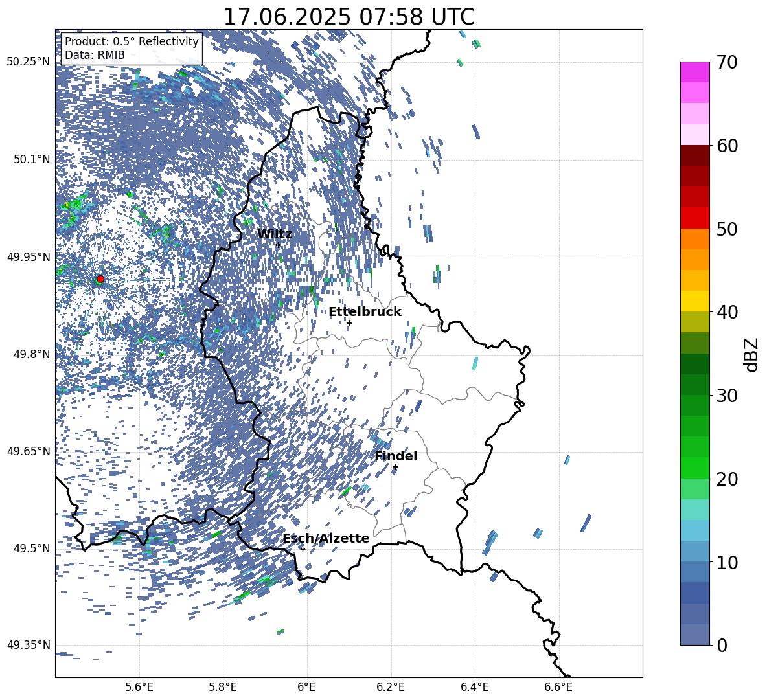Click the 49.5°N latitude tick label
The image size is (767, 700).
(x=32, y=548)
